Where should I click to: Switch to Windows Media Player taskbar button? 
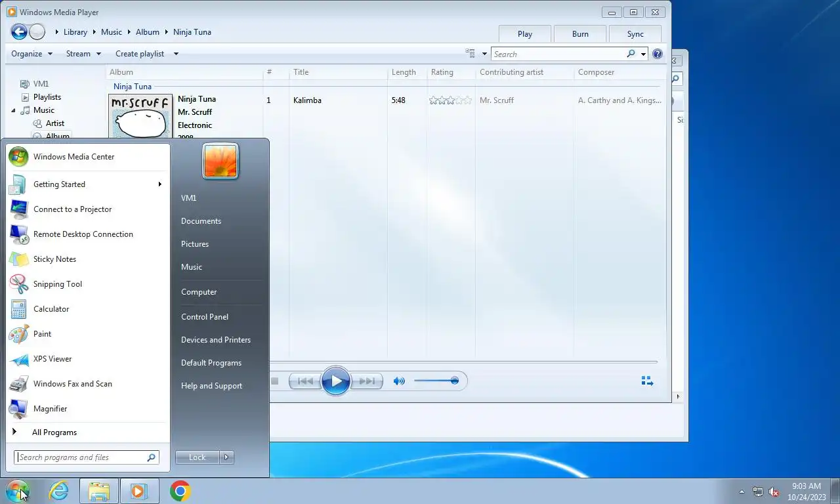(139, 491)
